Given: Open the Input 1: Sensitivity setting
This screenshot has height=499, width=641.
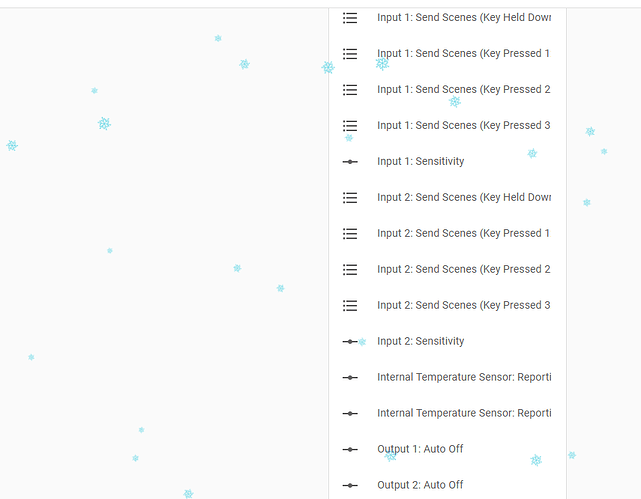Looking at the screenshot, I should point(420,162).
